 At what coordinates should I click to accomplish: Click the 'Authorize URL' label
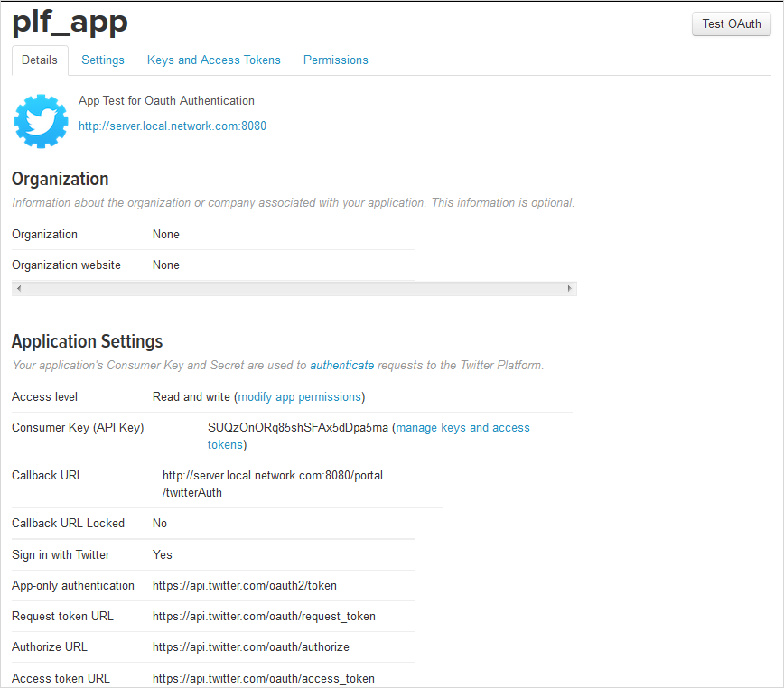click(50, 647)
